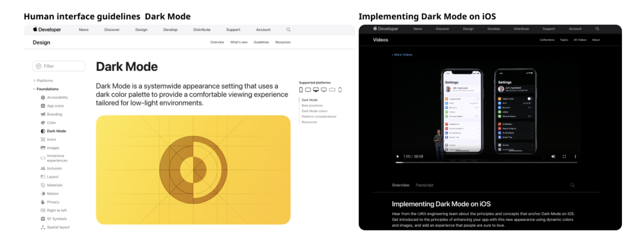Open Resources in the Design subnav
Viewport: 644px width, 246px height.
[x=283, y=42]
